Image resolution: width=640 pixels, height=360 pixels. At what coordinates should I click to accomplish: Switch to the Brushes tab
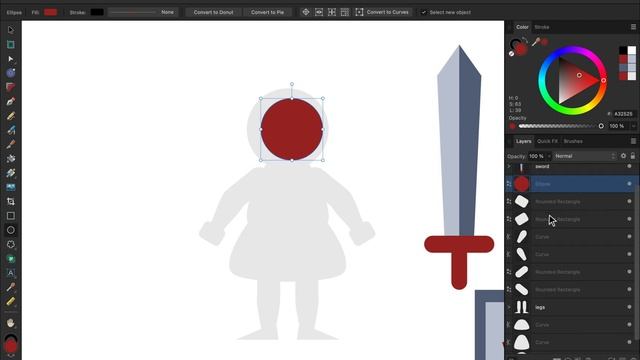click(x=573, y=141)
